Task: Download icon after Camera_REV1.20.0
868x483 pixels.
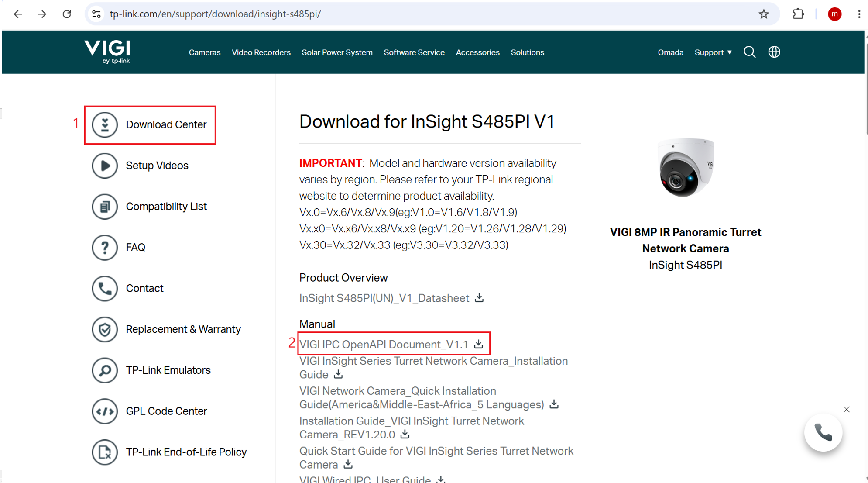Action: click(405, 434)
